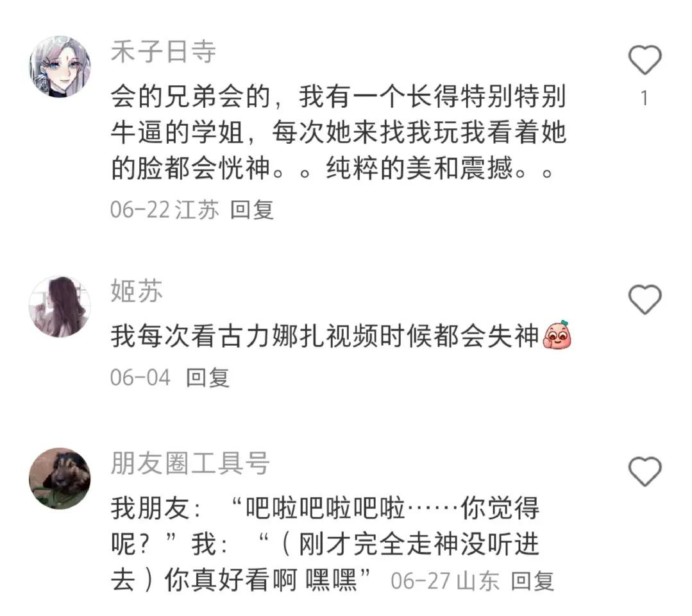Screen dimensions: 692x616
Task: Tap the 06-22 江苏 timestamp
Action: click(x=165, y=209)
